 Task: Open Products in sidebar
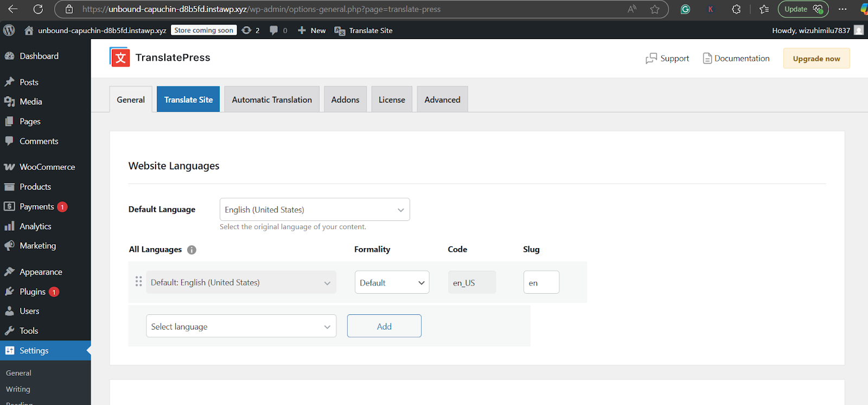pos(35,187)
